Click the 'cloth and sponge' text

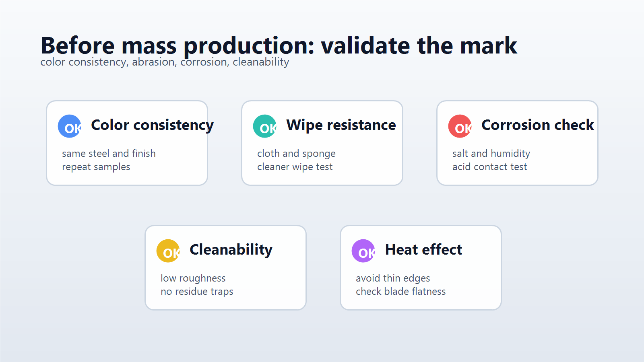[296, 154]
